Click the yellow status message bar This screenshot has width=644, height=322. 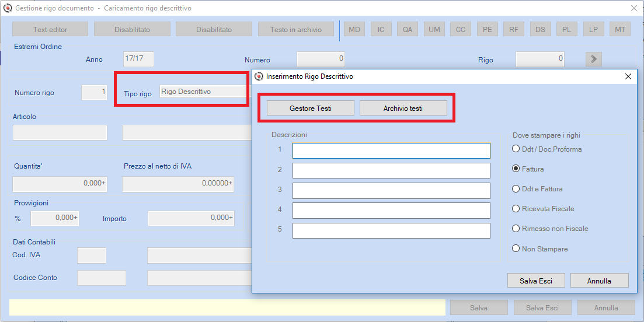click(x=227, y=307)
